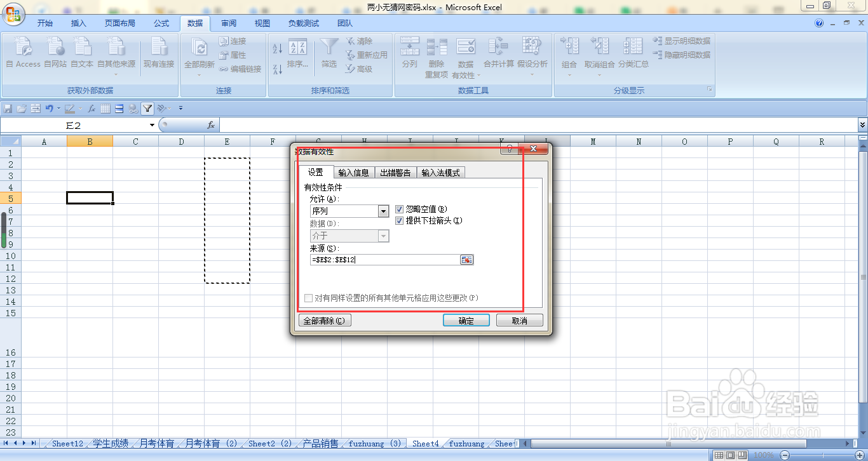Click Show Detail (显示明细数据) button
The height and width of the screenshot is (461, 868).
[x=682, y=41]
